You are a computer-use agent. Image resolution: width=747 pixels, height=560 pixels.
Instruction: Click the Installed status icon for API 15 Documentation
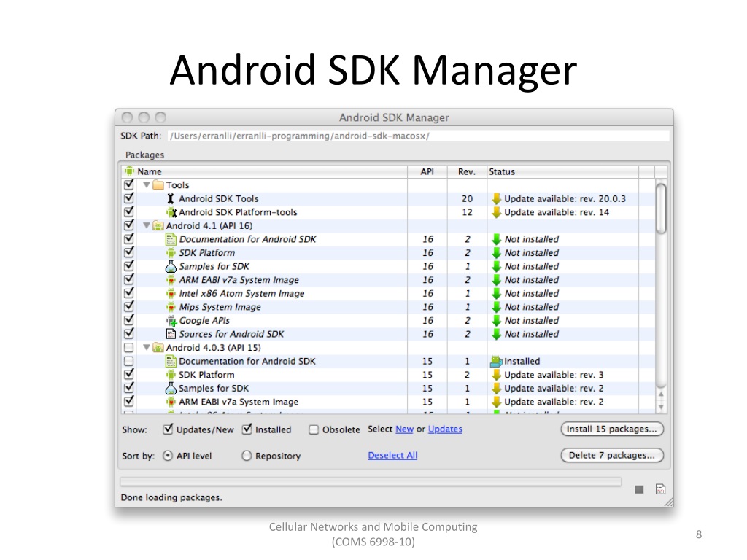click(x=496, y=362)
